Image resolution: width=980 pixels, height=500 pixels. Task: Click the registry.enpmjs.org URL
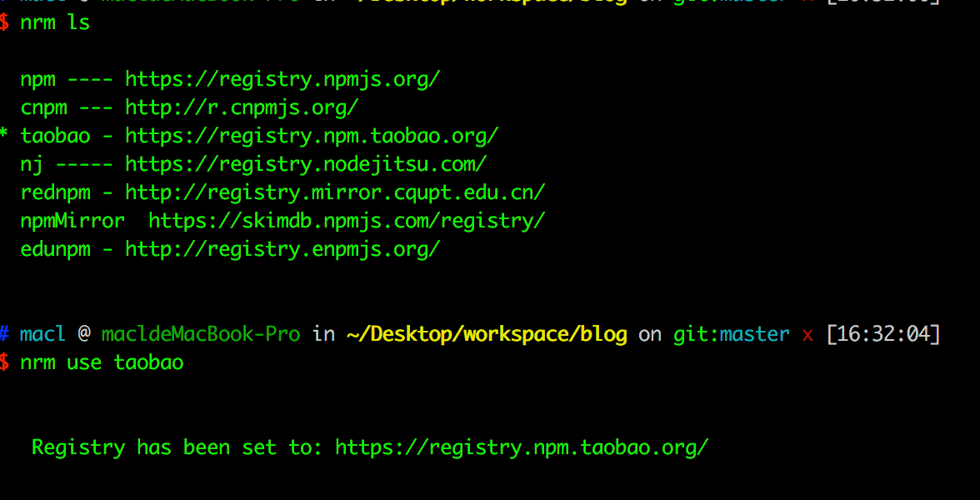pyautogui.click(x=282, y=249)
